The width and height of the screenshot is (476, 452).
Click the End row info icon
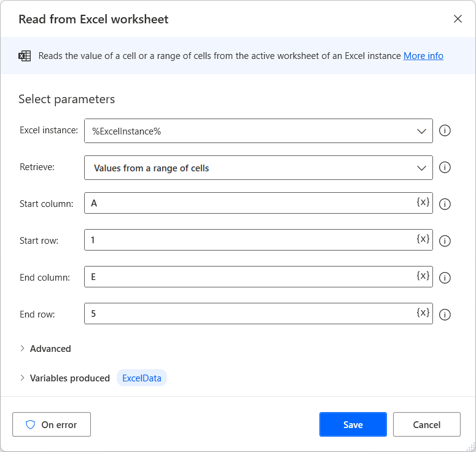(x=445, y=314)
